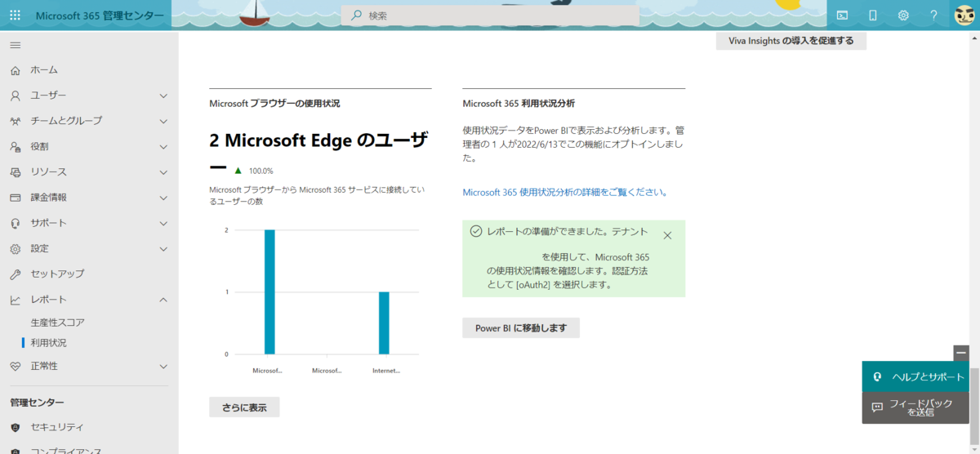Click the Internet Explorer chart bar
Viewport: 980px width, 454px height.
384,323
